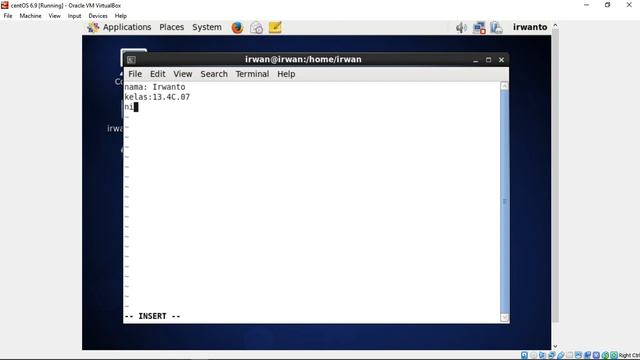The width and height of the screenshot is (640, 360).
Task: Open terminal File menu
Action: pyautogui.click(x=135, y=74)
